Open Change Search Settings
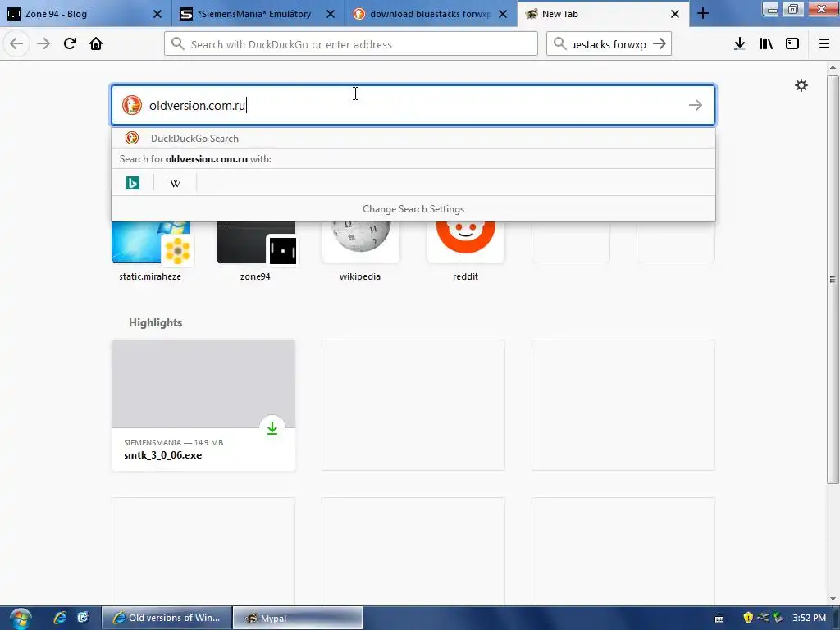The image size is (840, 630). 413,209
